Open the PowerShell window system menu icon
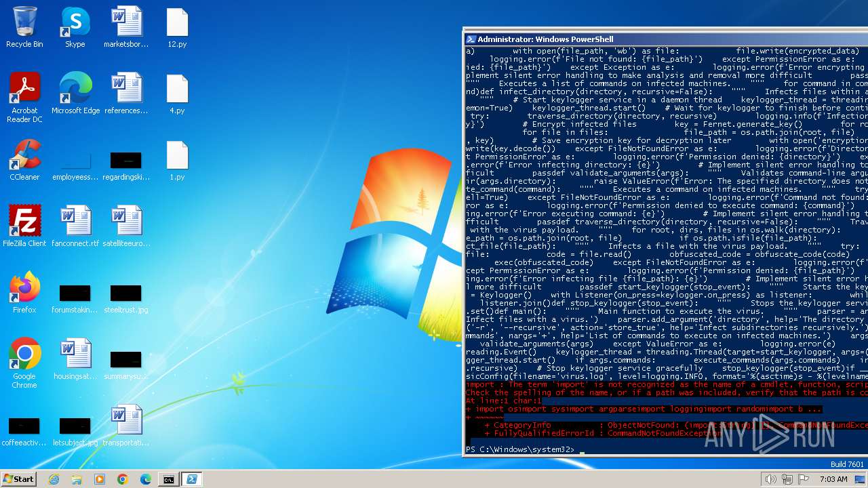868x488 pixels. 471,39
